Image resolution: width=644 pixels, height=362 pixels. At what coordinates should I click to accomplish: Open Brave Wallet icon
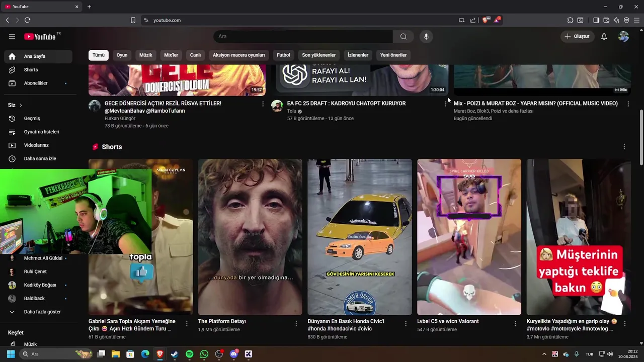pyautogui.click(x=606, y=20)
